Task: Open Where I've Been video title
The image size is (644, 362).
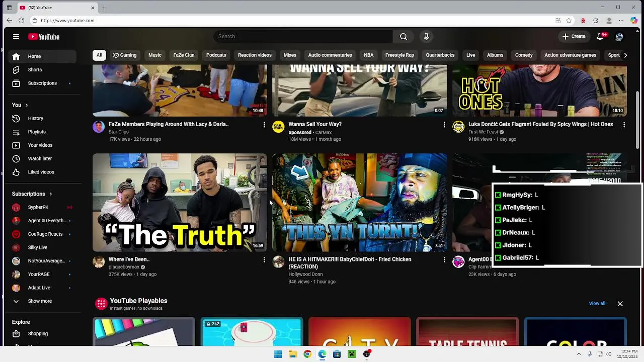Action: click(129, 259)
